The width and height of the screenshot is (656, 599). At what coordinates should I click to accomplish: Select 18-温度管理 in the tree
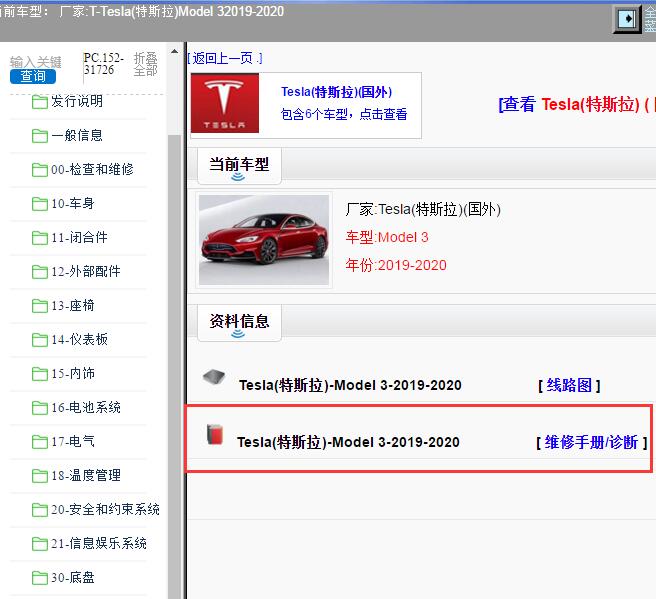(86, 475)
